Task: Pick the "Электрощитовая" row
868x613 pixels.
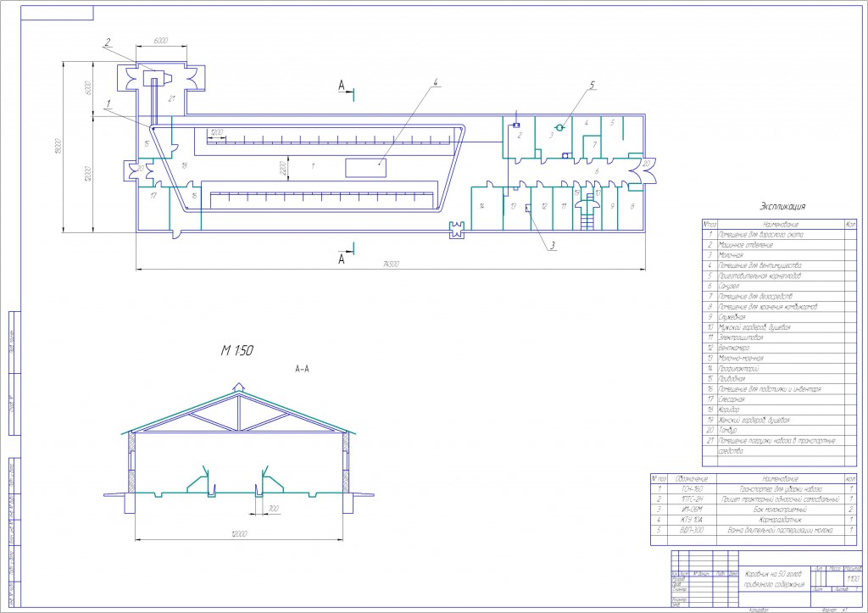Action: 740,337
